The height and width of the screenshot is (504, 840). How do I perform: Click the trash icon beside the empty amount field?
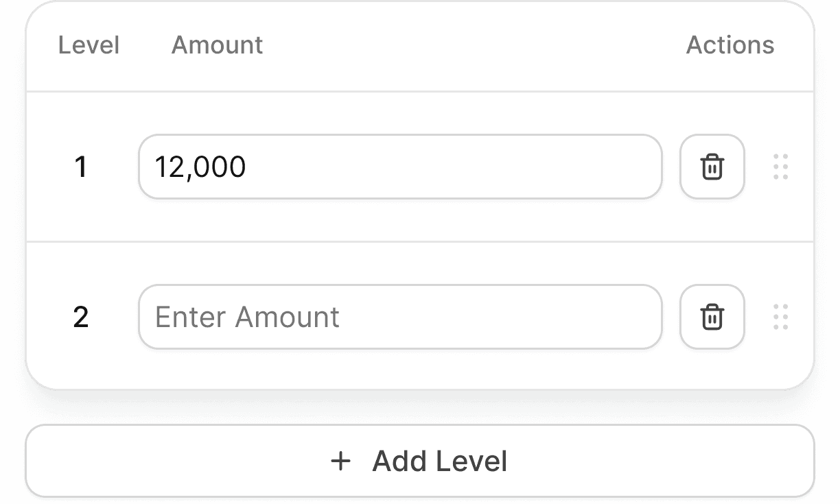pyautogui.click(x=712, y=317)
